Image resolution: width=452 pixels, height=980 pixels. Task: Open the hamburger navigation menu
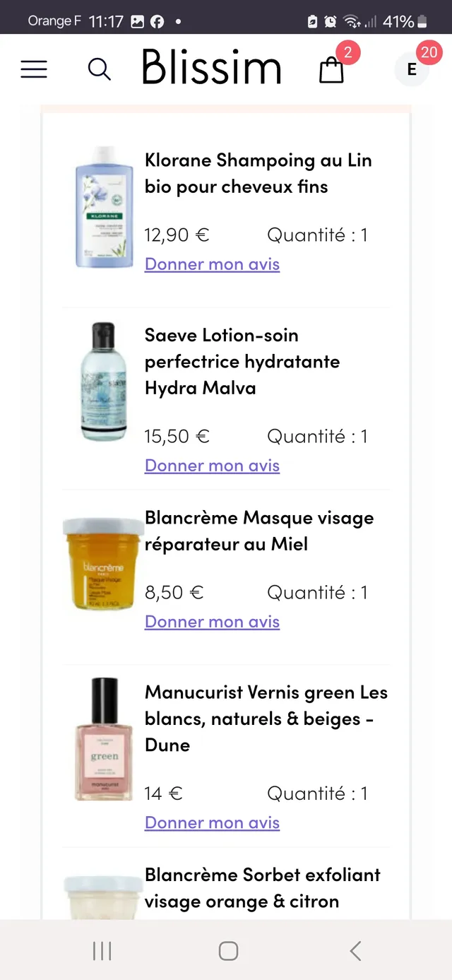click(34, 69)
